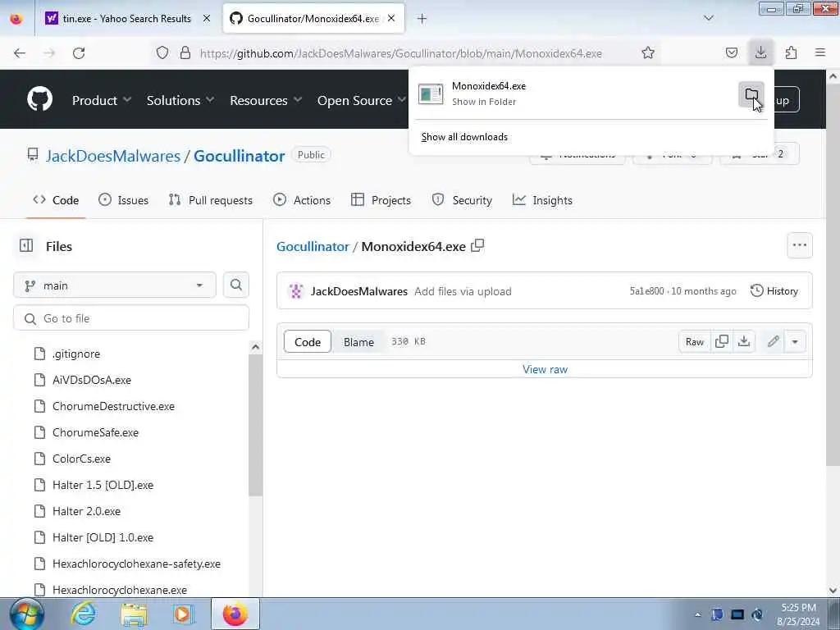Open the Security tab

pyautogui.click(x=463, y=200)
